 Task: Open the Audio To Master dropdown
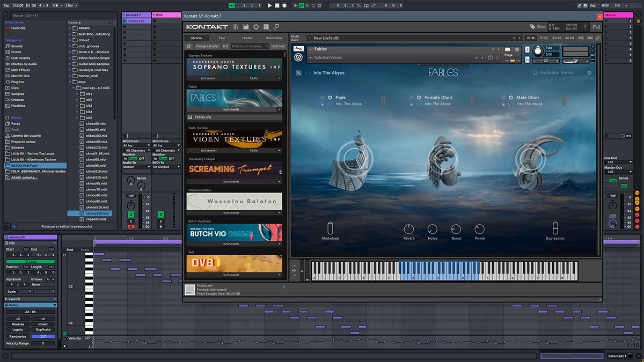point(136,167)
